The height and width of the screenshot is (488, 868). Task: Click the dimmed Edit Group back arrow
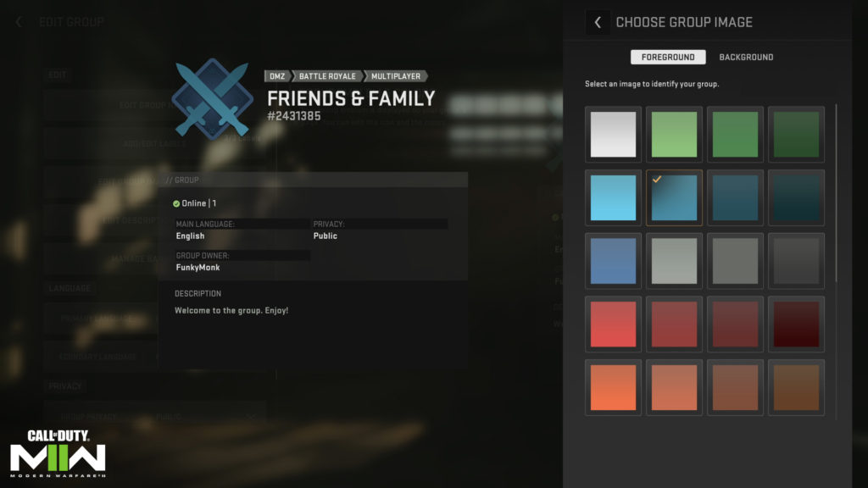(x=19, y=22)
